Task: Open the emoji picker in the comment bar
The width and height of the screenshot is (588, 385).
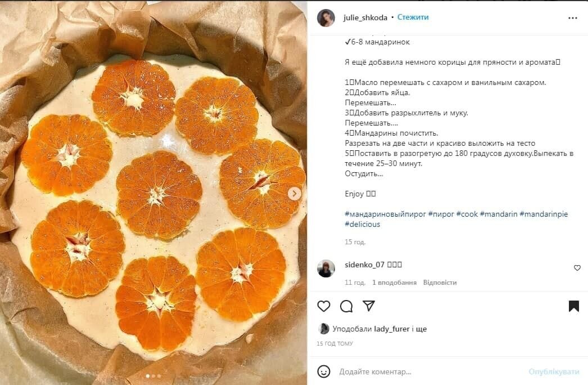Action: [324, 371]
